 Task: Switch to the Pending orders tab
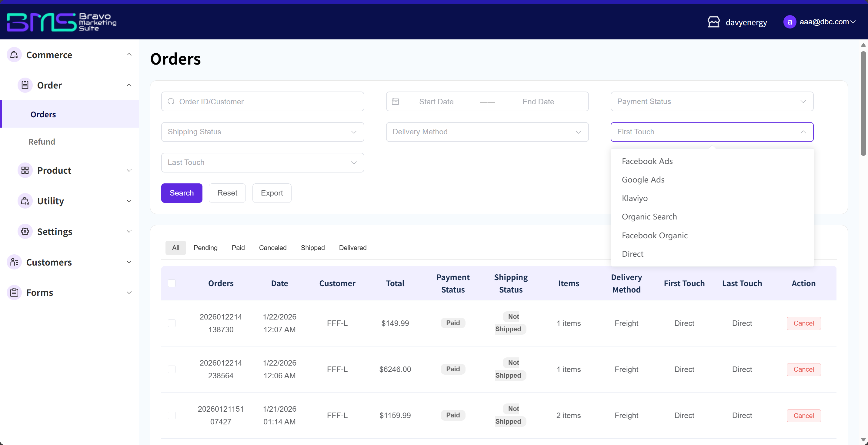(x=205, y=248)
